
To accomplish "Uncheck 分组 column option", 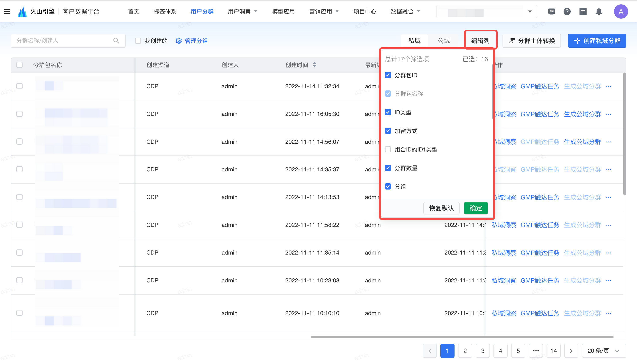I will [x=388, y=186].
